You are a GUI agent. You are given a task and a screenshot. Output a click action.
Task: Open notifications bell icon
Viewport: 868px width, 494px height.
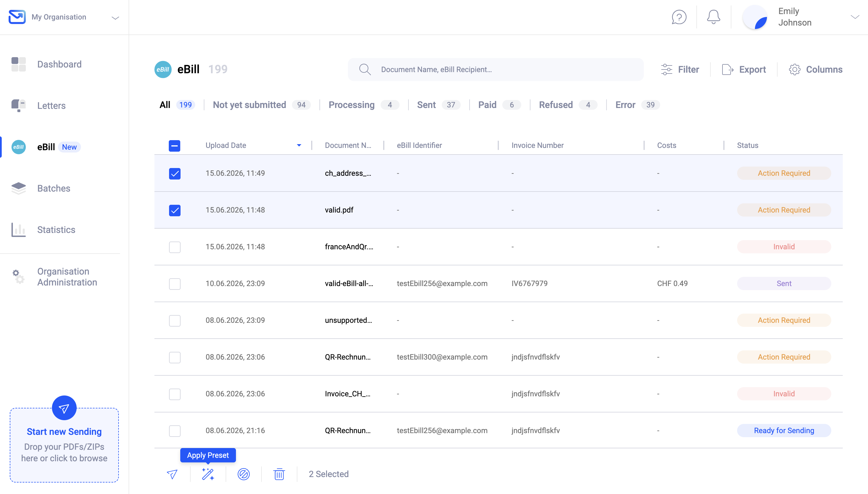(x=713, y=17)
